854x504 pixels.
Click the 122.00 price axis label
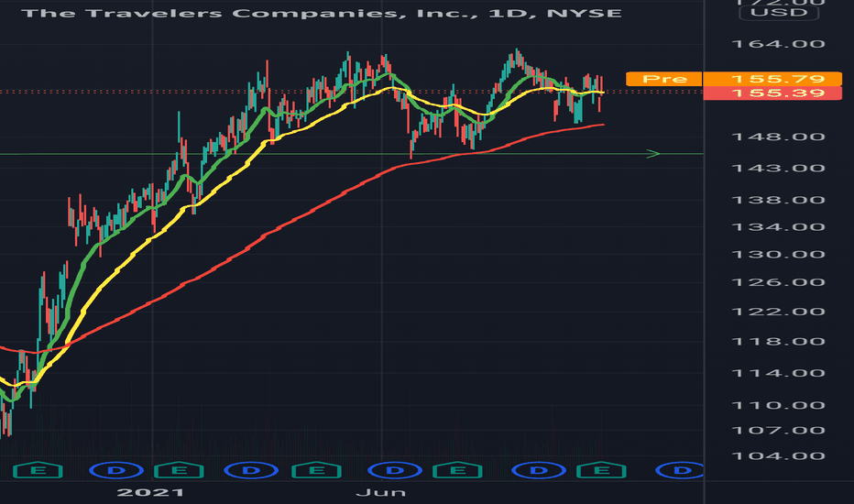coord(778,312)
